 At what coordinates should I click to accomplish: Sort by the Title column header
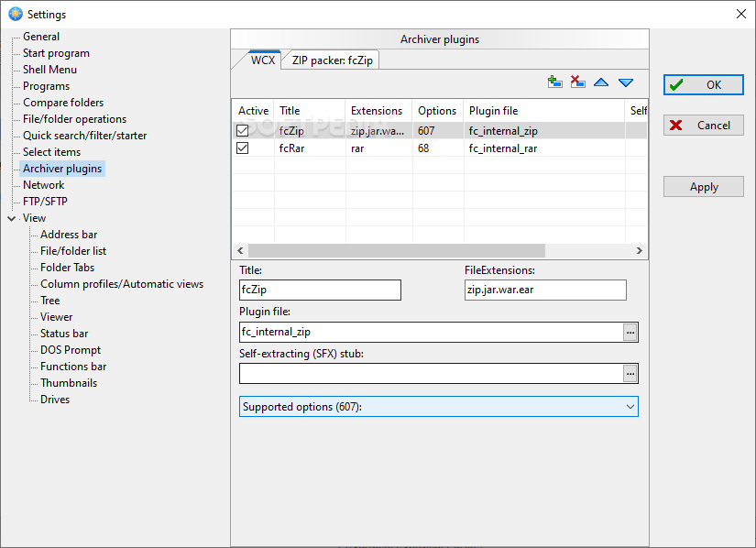pyautogui.click(x=310, y=111)
